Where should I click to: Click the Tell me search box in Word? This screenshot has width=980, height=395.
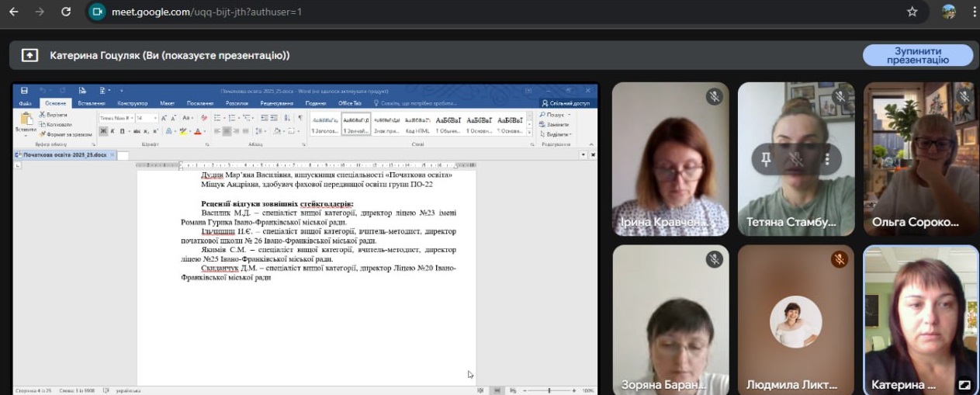pyautogui.click(x=415, y=103)
